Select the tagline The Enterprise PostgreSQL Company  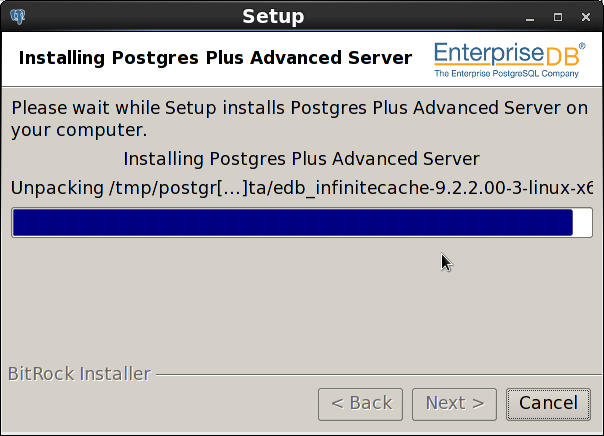(x=507, y=74)
